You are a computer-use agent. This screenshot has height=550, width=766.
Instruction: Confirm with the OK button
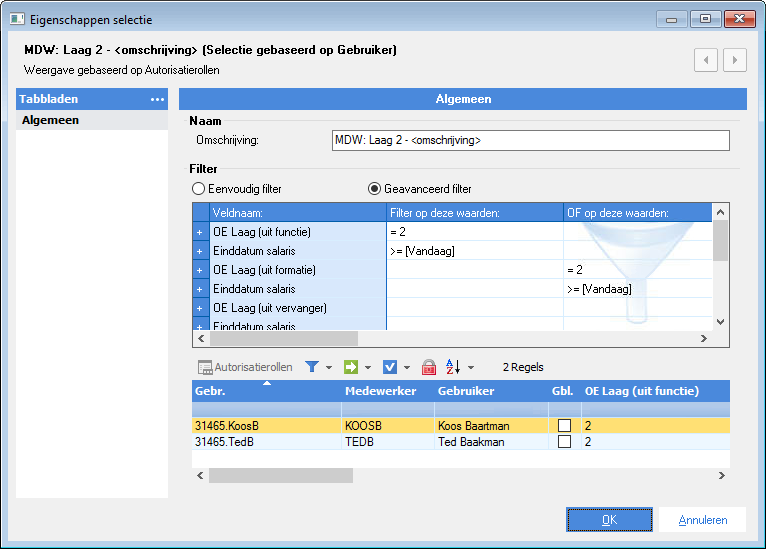[x=609, y=520]
